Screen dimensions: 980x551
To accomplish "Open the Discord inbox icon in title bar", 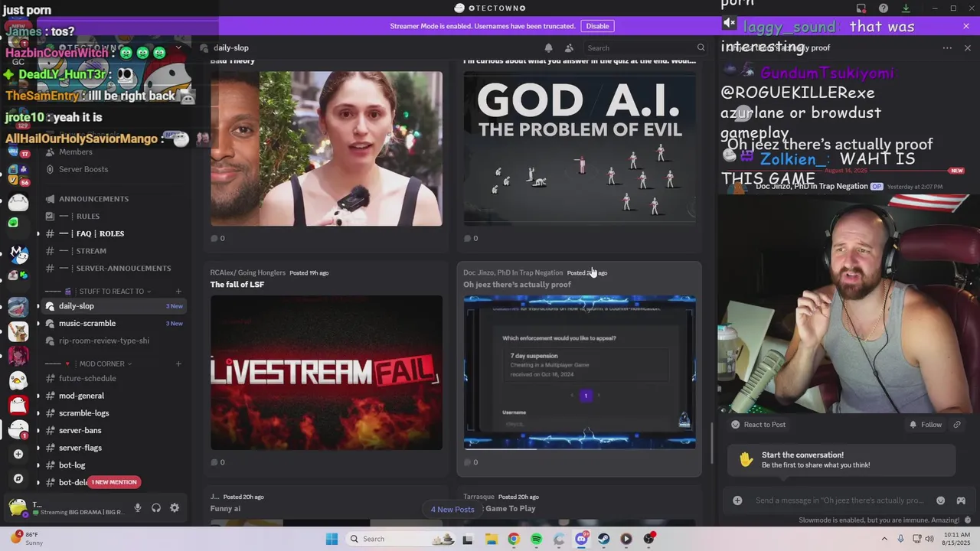I will coord(861,8).
